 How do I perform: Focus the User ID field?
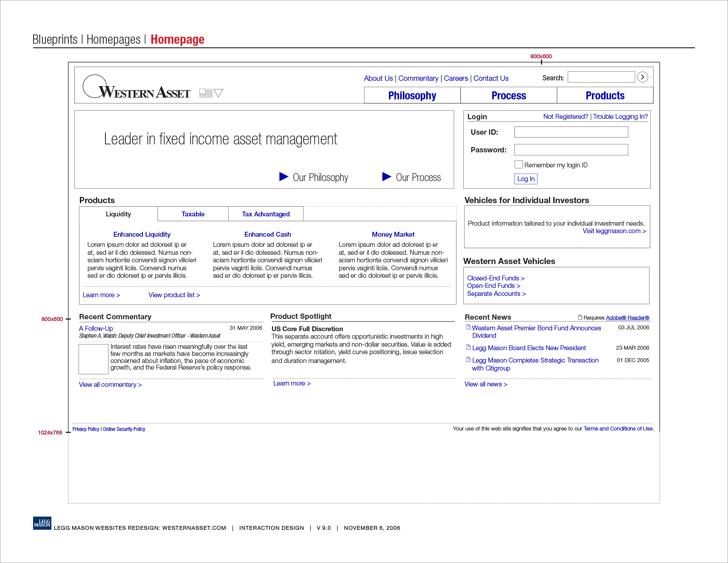571,132
